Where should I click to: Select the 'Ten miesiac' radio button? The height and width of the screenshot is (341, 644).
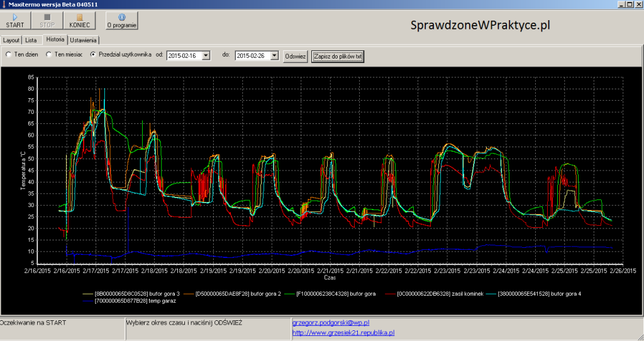(x=48, y=55)
